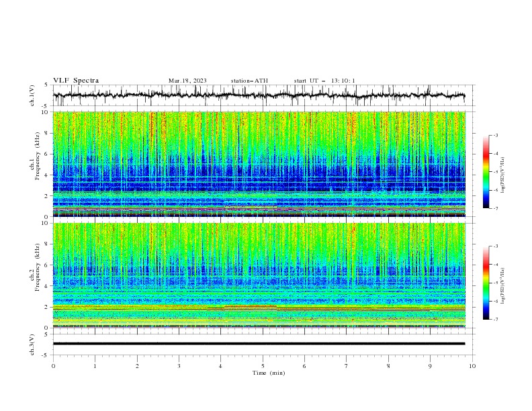The height and width of the screenshot is (411, 532).
Task: Select the date text "Mar.18, 2023"
Action: 187,81
